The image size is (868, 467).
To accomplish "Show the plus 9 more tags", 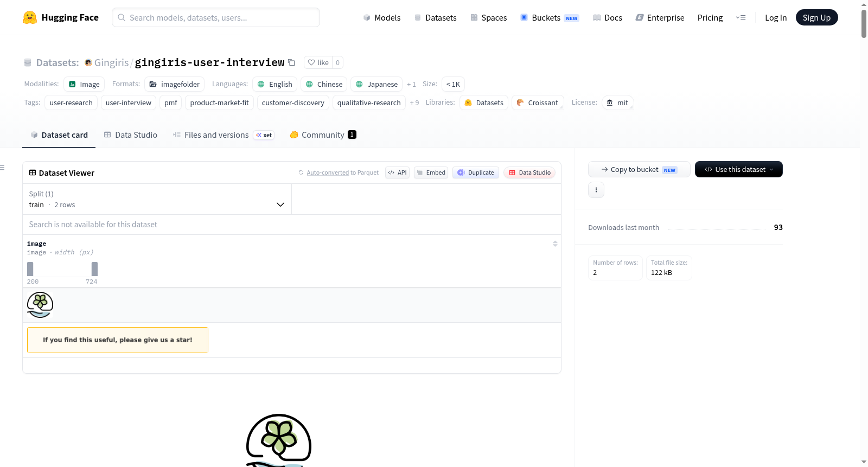I will [414, 103].
